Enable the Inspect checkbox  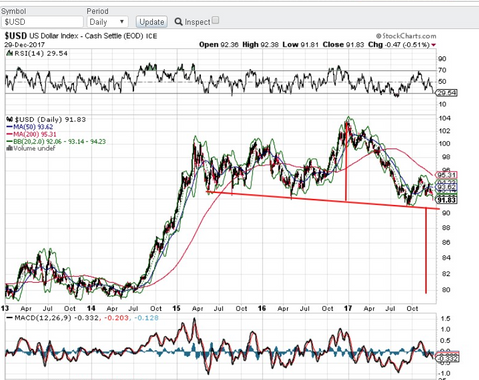pyautogui.click(x=216, y=20)
